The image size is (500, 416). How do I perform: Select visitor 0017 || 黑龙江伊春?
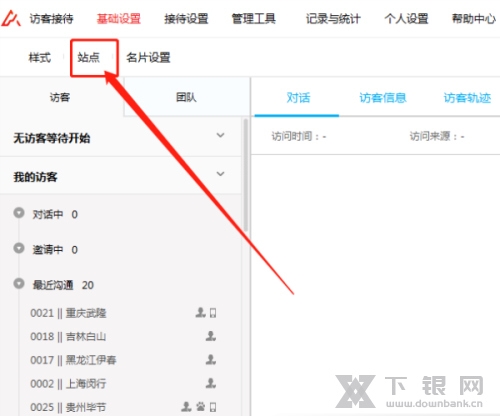pyautogui.click(x=73, y=360)
